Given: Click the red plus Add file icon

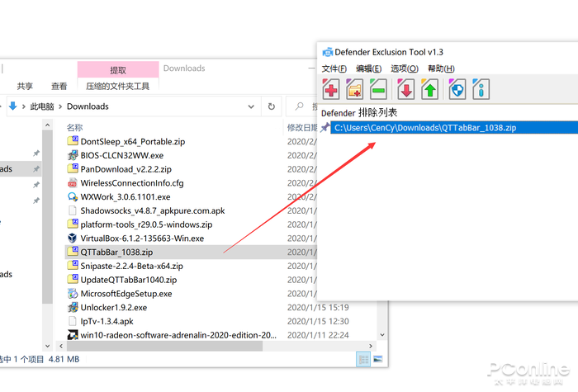Looking at the screenshot, I should (x=330, y=89).
